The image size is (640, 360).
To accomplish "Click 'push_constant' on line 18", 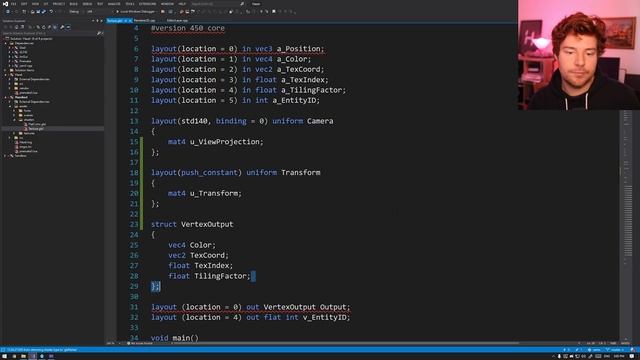I will 209,172.
